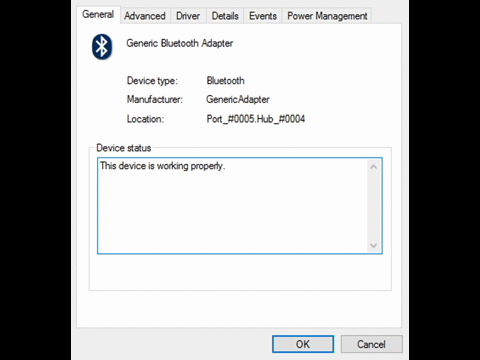Click the text 'This device is working properly.'

(x=163, y=166)
